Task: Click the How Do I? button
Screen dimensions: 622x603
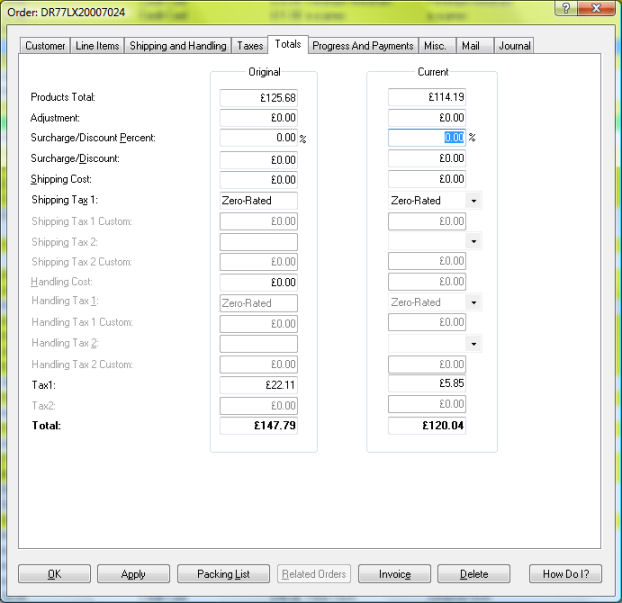Action: click(x=565, y=574)
